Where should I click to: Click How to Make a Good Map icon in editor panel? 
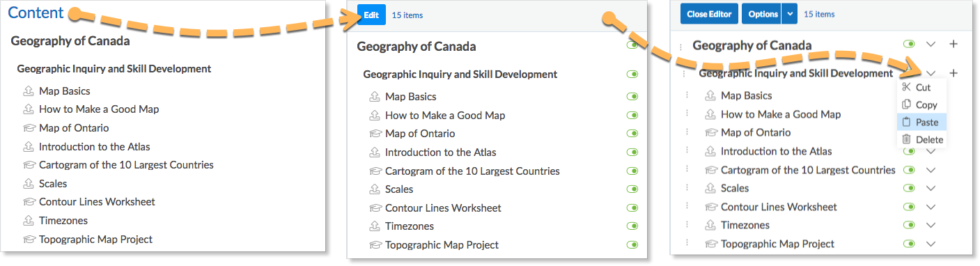[x=710, y=114]
